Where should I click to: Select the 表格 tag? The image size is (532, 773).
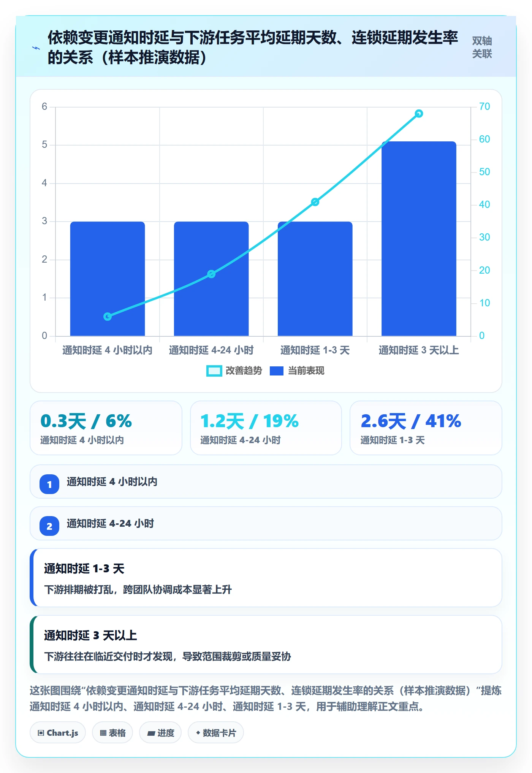tap(112, 733)
